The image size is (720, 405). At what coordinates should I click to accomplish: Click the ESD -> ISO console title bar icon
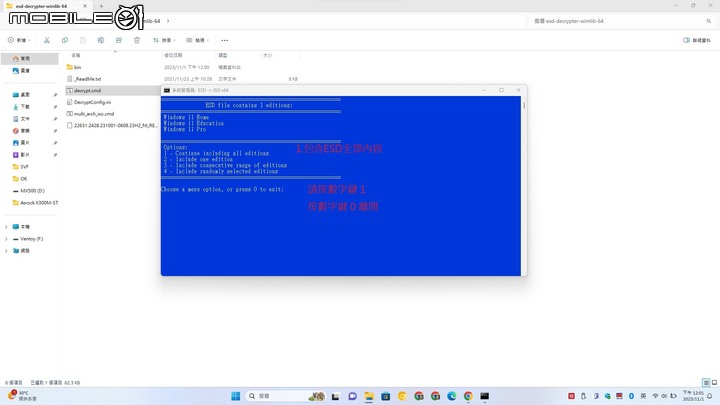(167, 90)
